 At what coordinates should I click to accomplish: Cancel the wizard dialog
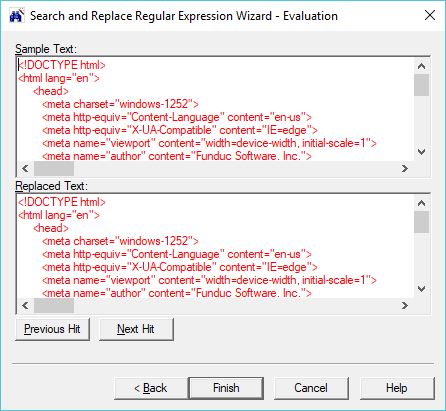click(311, 388)
